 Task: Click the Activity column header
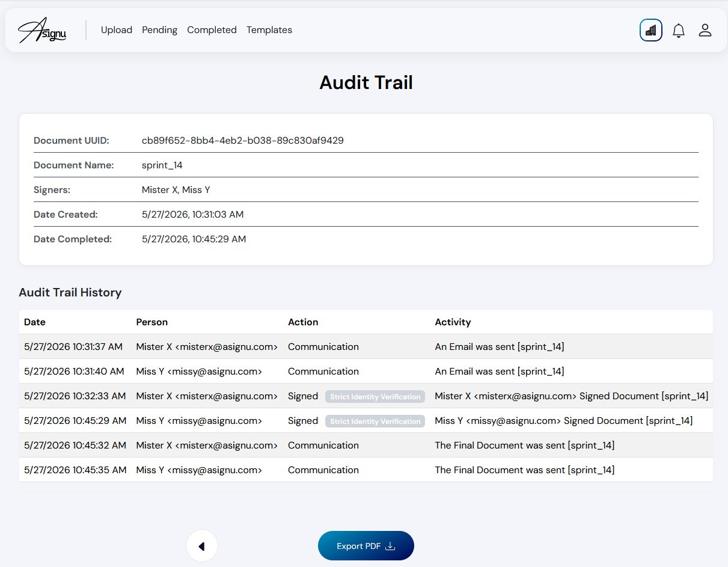pyautogui.click(x=453, y=322)
